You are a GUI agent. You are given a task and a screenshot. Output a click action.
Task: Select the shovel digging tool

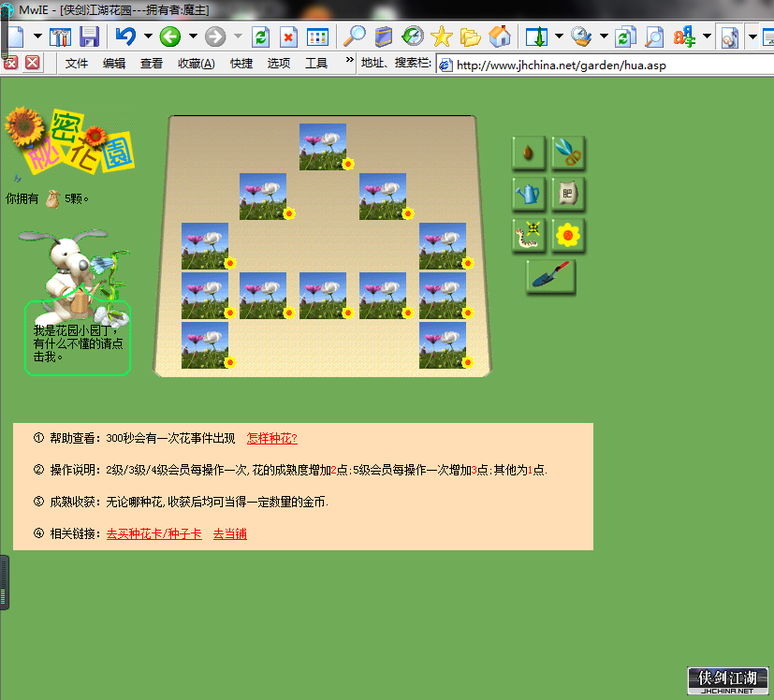click(x=551, y=275)
